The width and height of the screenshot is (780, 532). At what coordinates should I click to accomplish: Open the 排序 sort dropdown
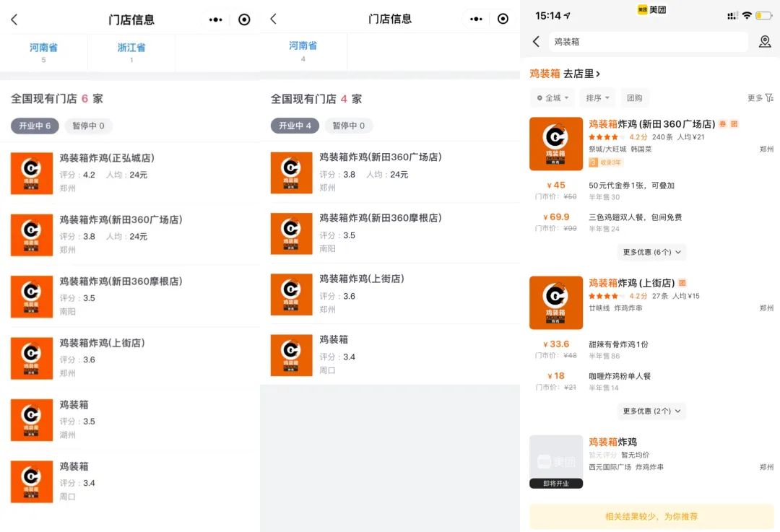tap(597, 98)
